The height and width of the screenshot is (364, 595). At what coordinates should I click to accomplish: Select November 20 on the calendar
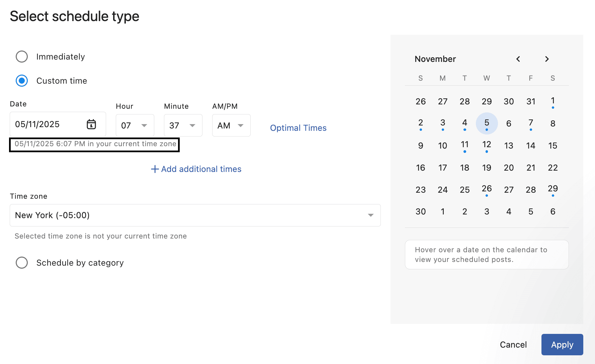(x=509, y=168)
